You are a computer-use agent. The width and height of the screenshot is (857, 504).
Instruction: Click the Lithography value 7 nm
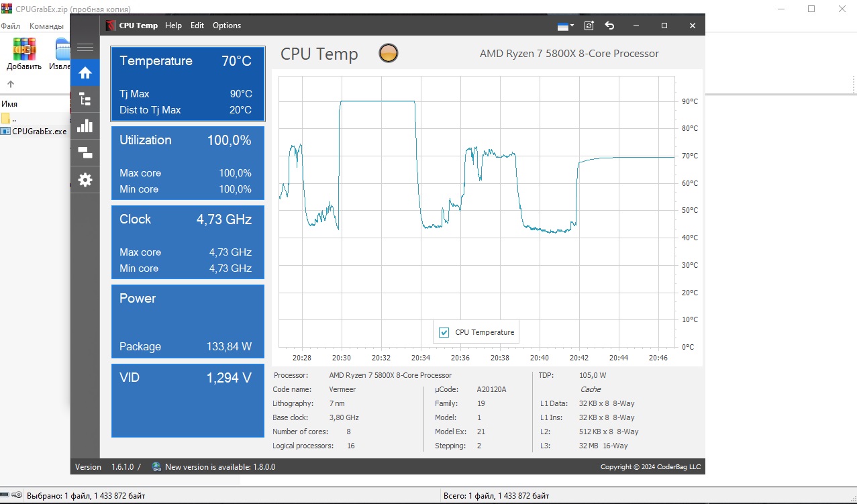tap(337, 403)
